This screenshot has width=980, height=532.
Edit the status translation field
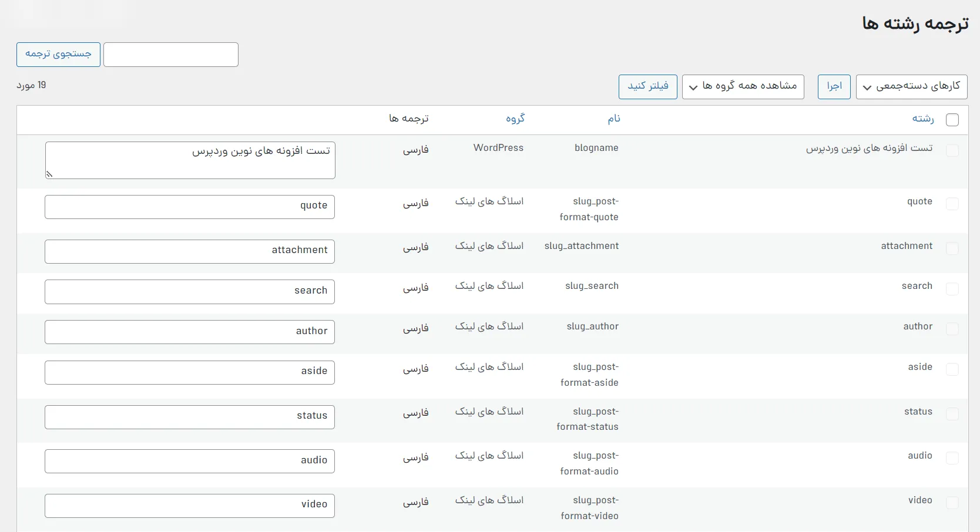click(x=190, y=417)
